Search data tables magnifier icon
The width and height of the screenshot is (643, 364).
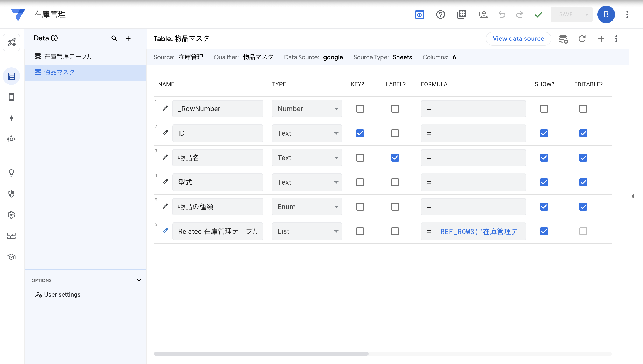[114, 38]
